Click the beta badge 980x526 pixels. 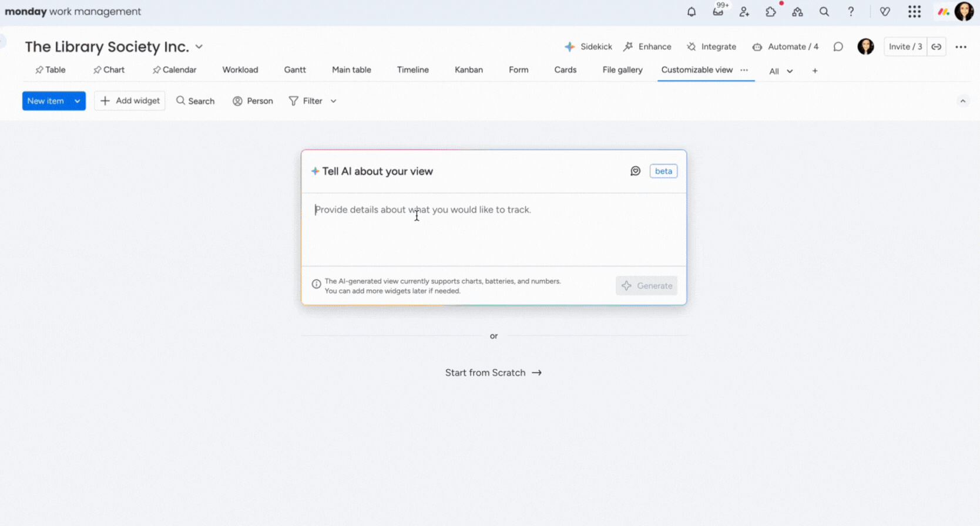[x=663, y=171]
